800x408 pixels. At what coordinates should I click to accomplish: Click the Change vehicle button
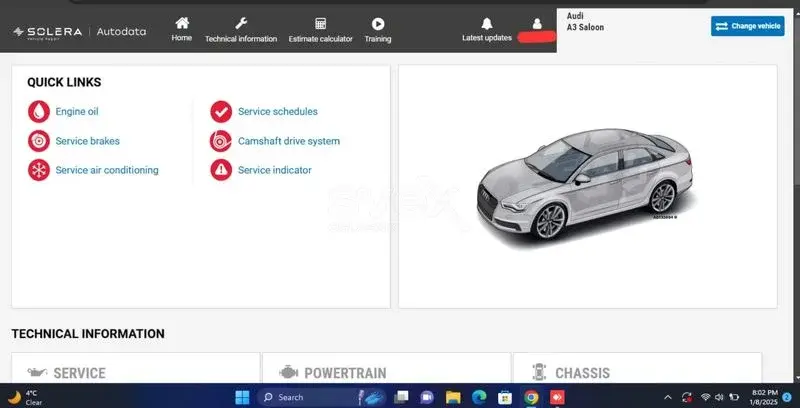coord(748,26)
